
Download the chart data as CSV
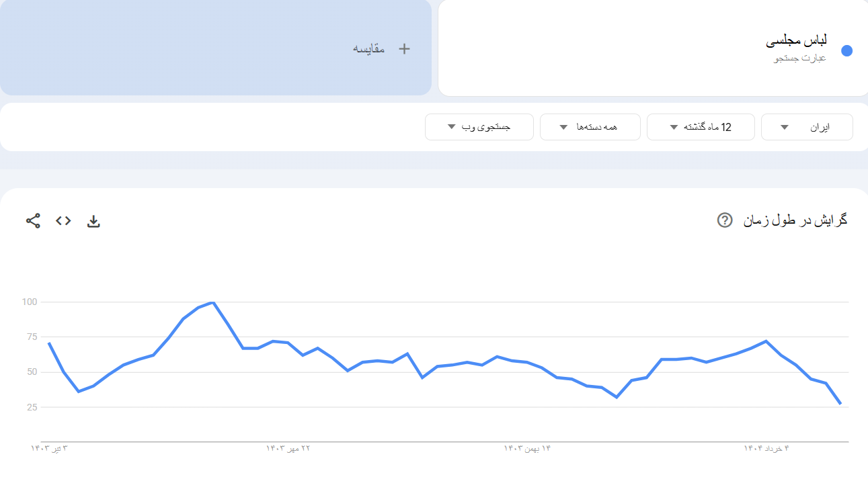point(93,221)
